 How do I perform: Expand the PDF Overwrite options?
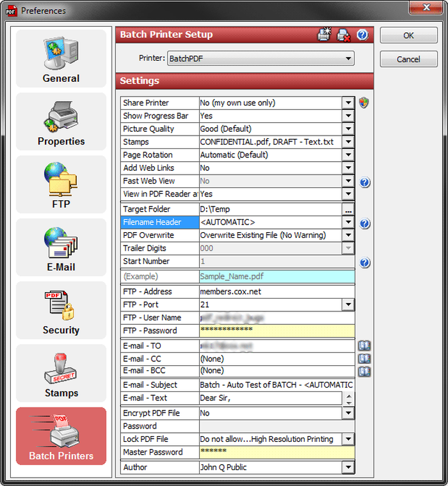[x=348, y=235]
